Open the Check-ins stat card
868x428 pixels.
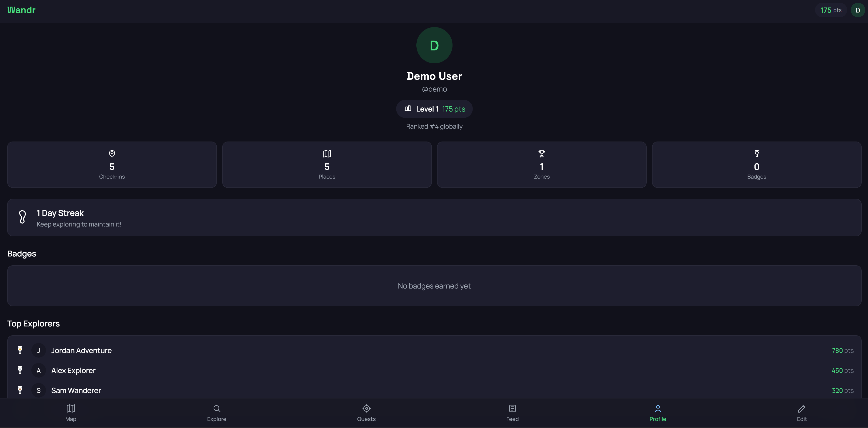[112, 165]
